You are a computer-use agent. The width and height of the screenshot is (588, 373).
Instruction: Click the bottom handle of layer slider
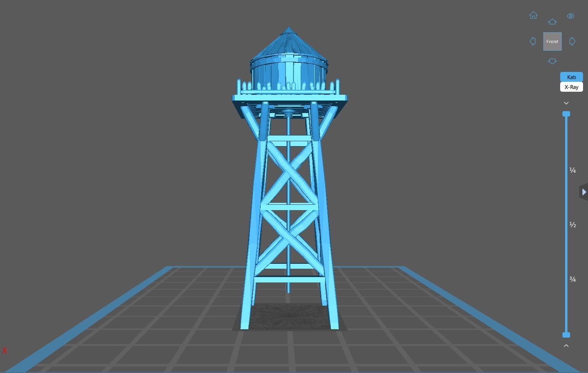(566, 335)
